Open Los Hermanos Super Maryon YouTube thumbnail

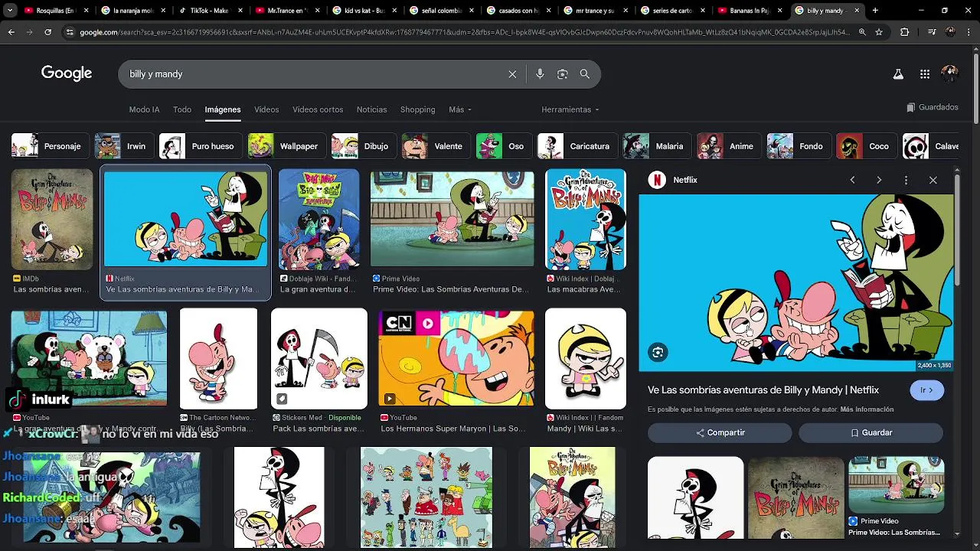tap(456, 358)
